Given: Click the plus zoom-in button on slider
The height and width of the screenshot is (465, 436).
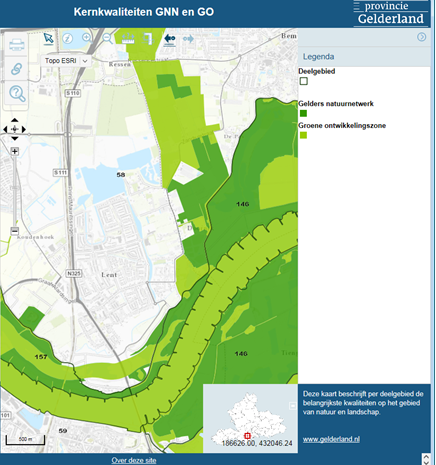Looking at the screenshot, I should pyautogui.click(x=14, y=152).
